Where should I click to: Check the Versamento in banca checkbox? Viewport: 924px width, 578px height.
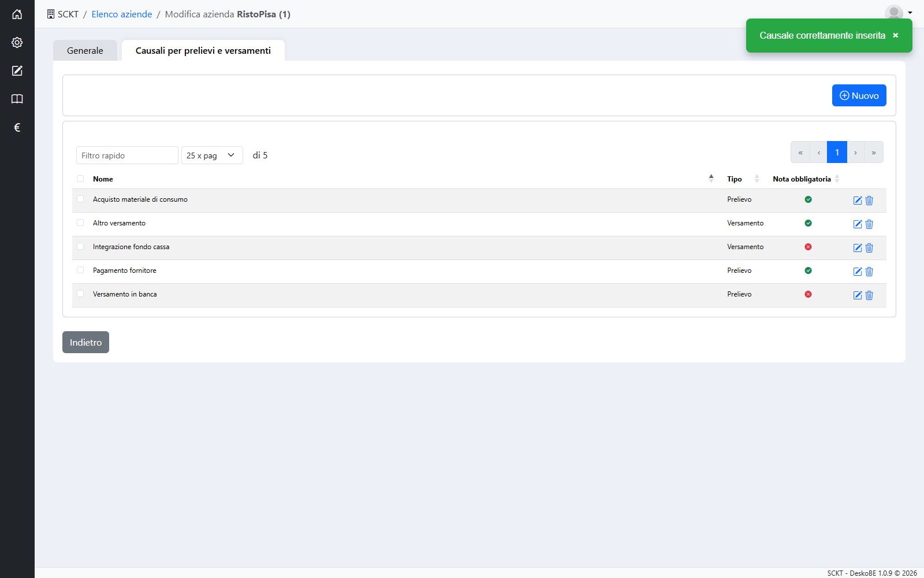pyautogui.click(x=80, y=294)
